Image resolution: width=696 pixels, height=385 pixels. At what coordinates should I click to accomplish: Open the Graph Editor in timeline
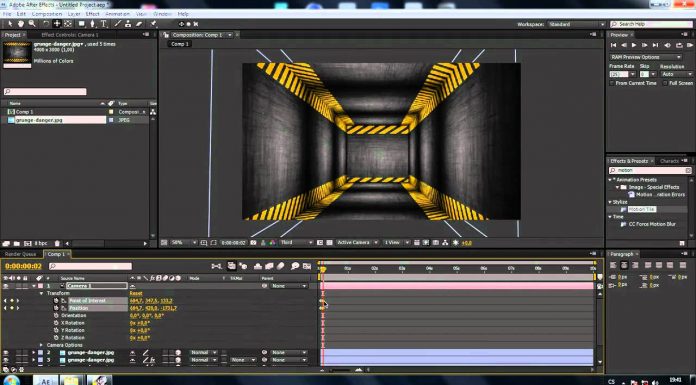[307, 266]
